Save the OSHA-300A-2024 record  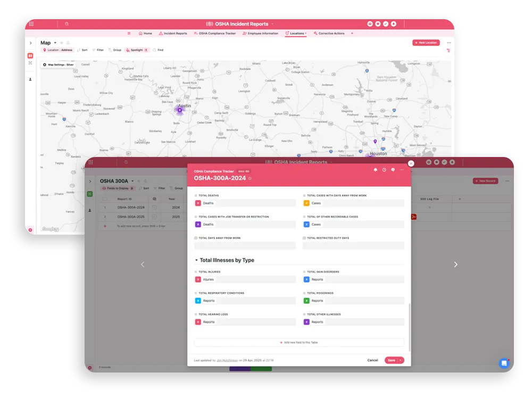392,360
